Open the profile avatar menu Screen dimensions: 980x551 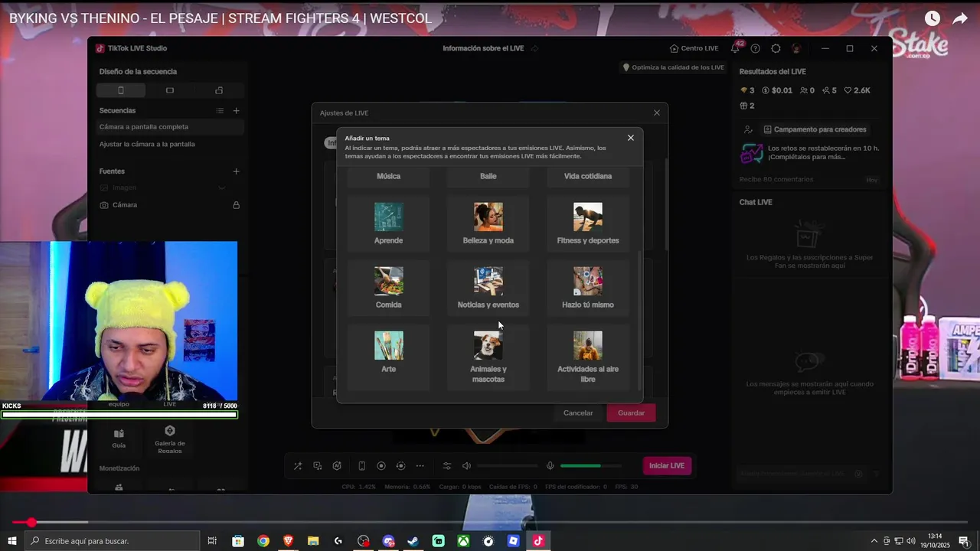tap(796, 48)
